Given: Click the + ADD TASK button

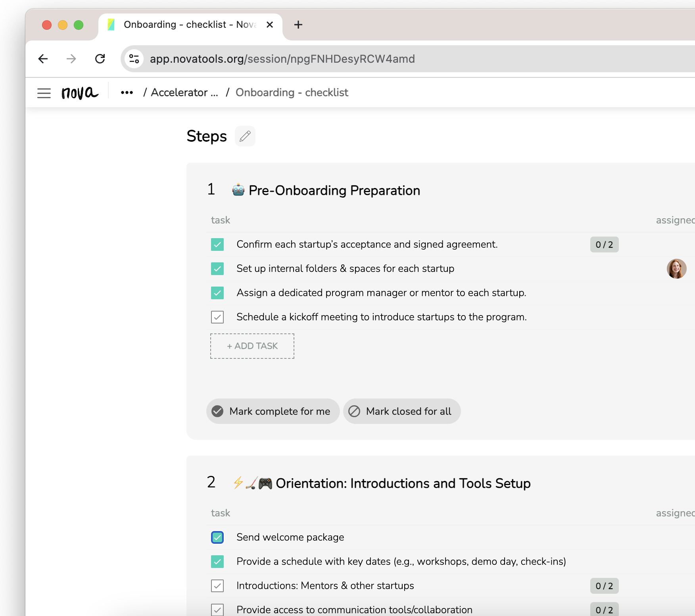Looking at the screenshot, I should coord(252,346).
